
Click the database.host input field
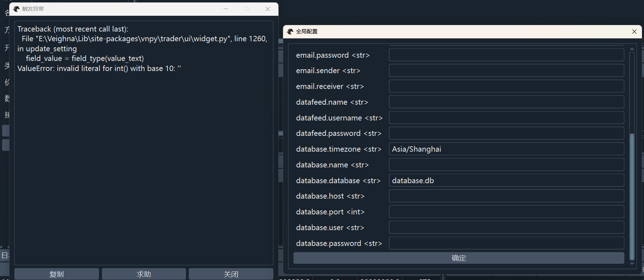pyautogui.click(x=506, y=196)
